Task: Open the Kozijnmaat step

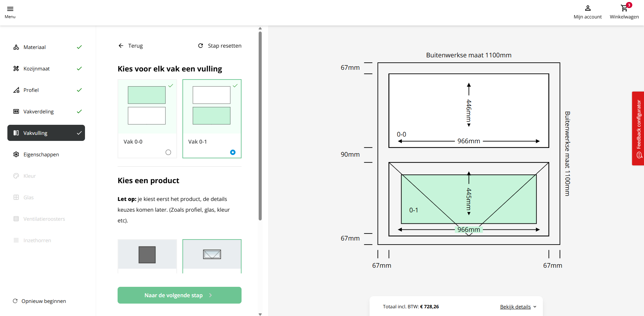Action: 36,69
